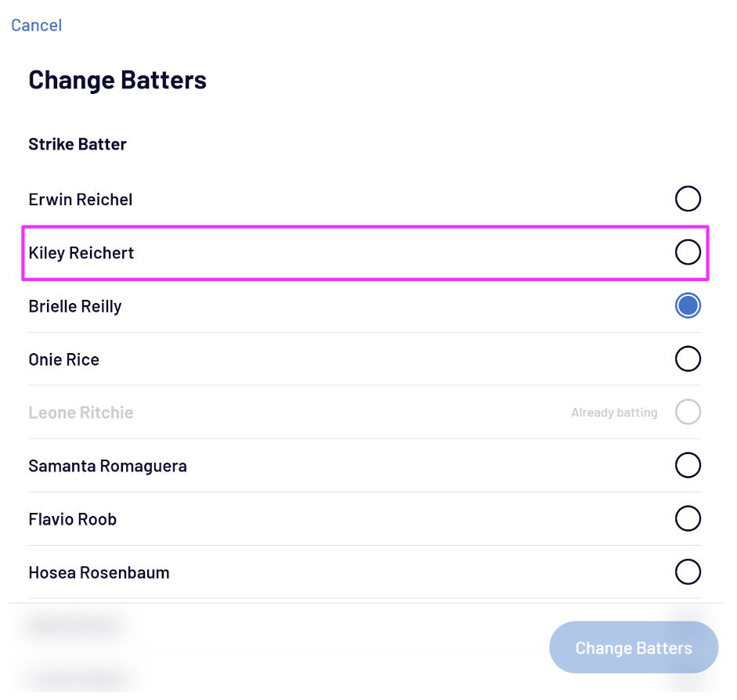Select the radio button for Erwin Reichel
The width and height of the screenshot is (737, 700).
click(688, 199)
